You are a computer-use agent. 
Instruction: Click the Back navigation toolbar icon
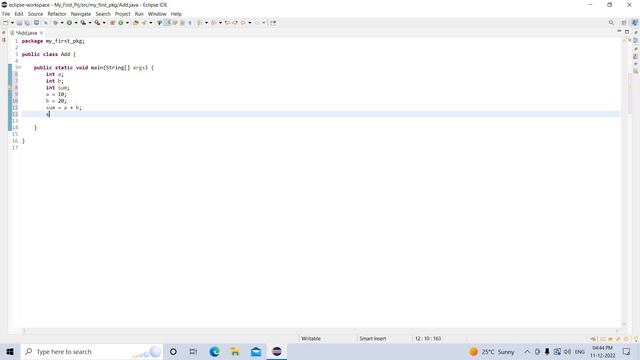pos(243,23)
